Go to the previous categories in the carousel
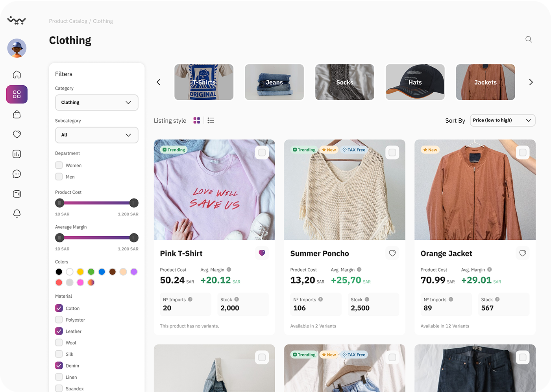 (x=159, y=82)
